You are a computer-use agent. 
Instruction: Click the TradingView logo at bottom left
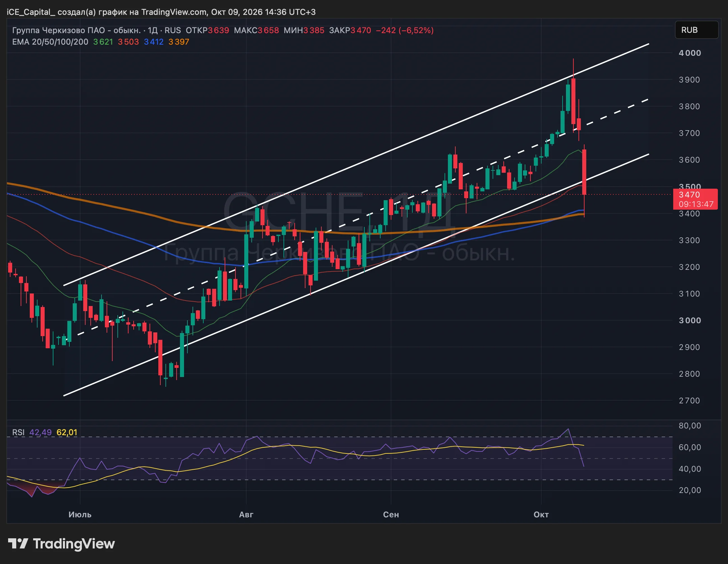[61, 544]
